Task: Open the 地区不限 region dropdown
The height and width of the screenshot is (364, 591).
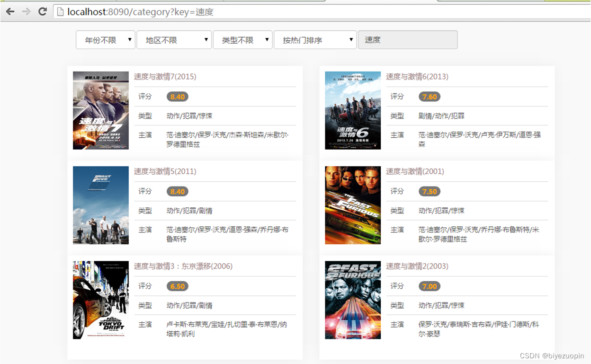Action: pos(174,40)
